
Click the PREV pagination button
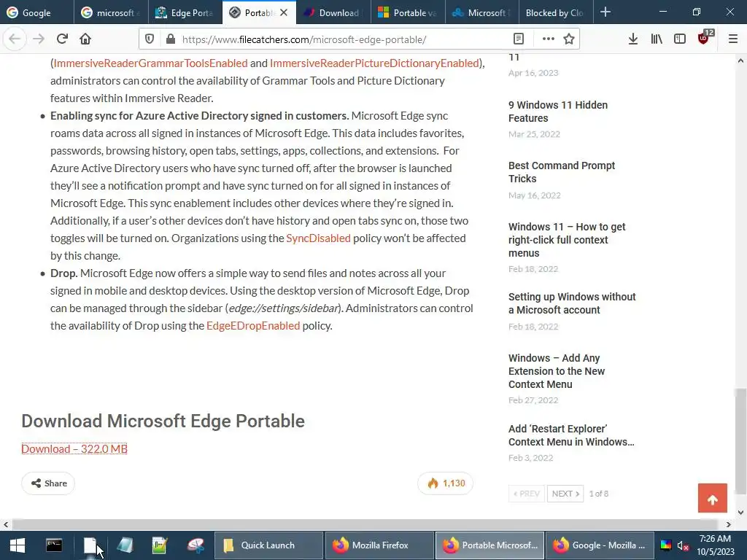(527, 494)
